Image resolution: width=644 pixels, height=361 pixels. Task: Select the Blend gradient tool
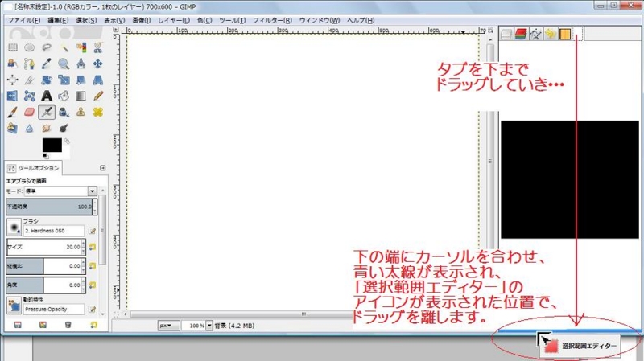[x=81, y=96]
